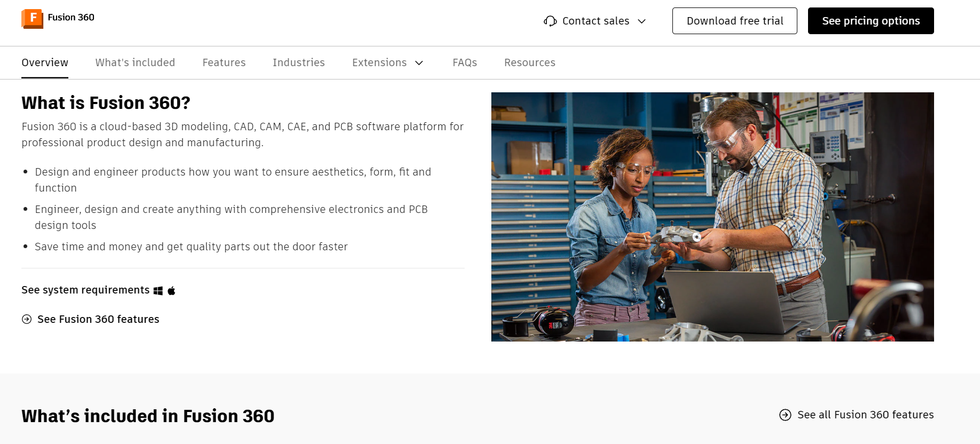Click the circled arrow before See all Fusion 360 features

(x=785, y=415)
